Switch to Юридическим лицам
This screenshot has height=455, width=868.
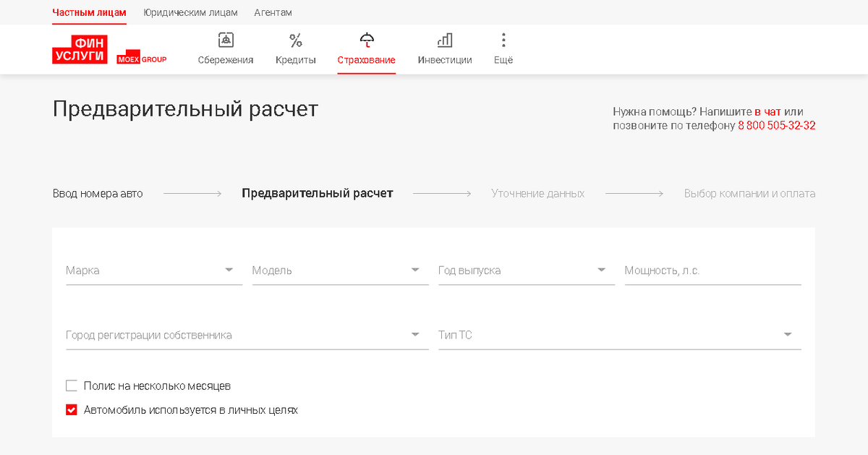click(190, 12)
